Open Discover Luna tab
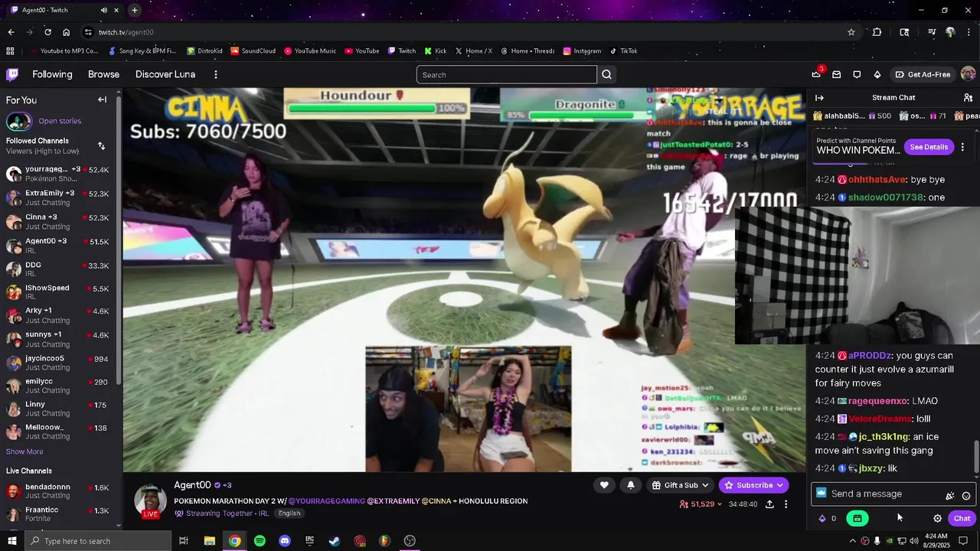Screen dimensions: 980x551 click(x=165, y=74)
